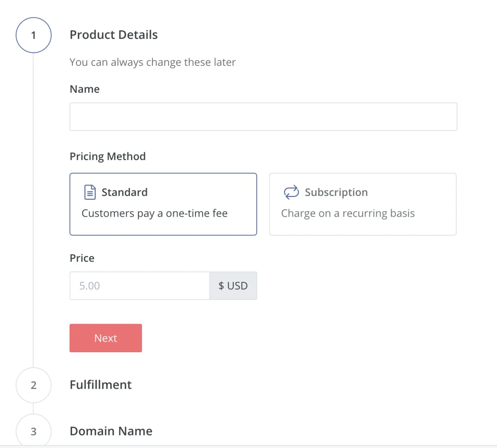497x448 pixels.
Task: Click the red Next button
Action: [106, 338]
